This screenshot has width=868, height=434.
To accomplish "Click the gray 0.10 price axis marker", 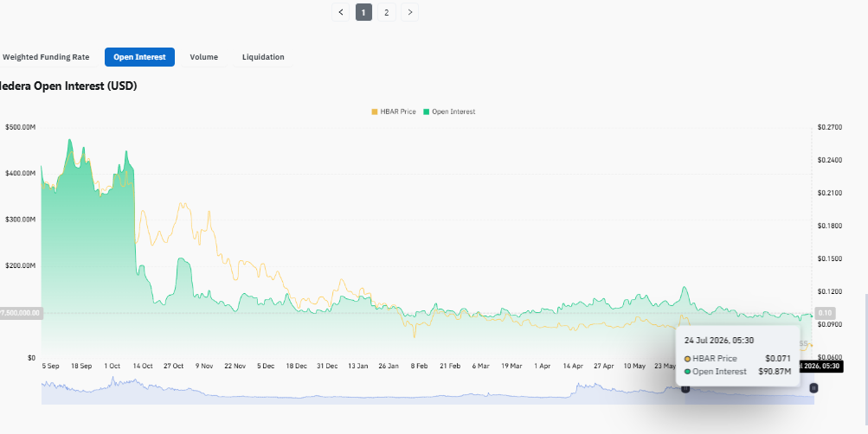I will [x=825, y=313].
